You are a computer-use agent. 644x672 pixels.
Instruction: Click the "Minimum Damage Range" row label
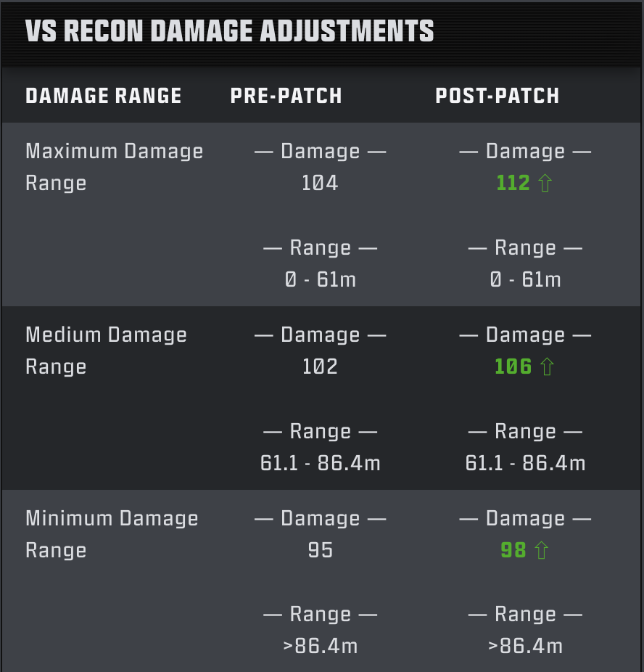(112, 534)
